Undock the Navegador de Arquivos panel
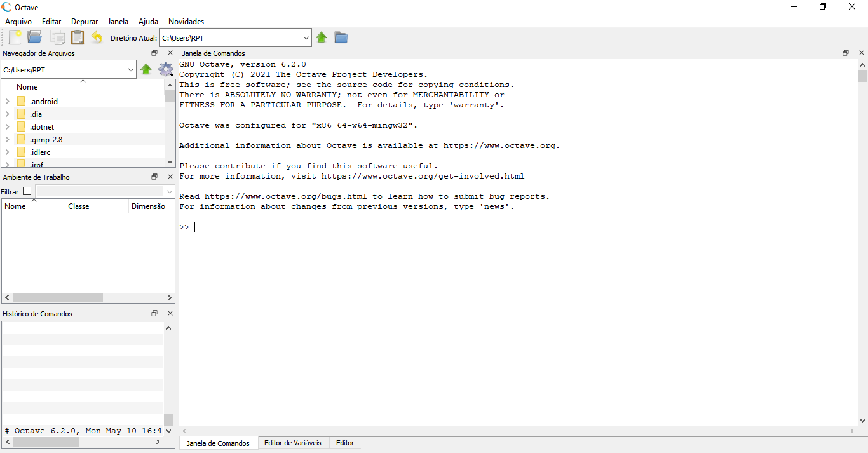The image size is (868, 453). pos(154,53)
